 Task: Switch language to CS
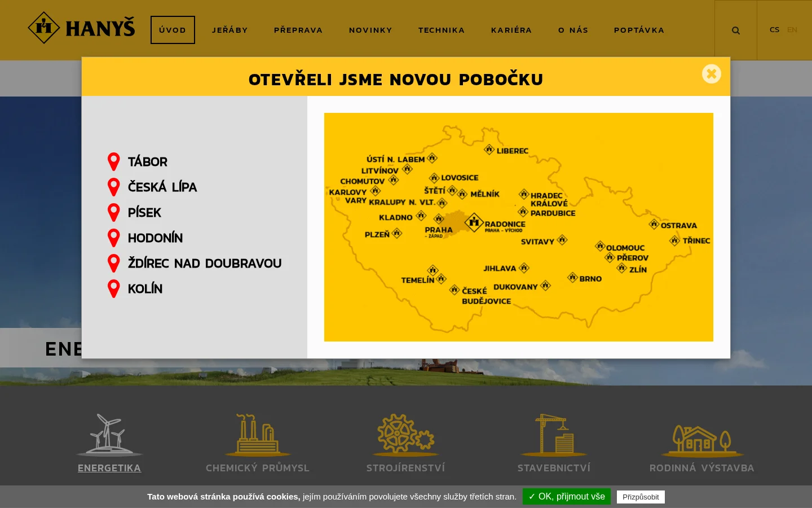point(774,29)
